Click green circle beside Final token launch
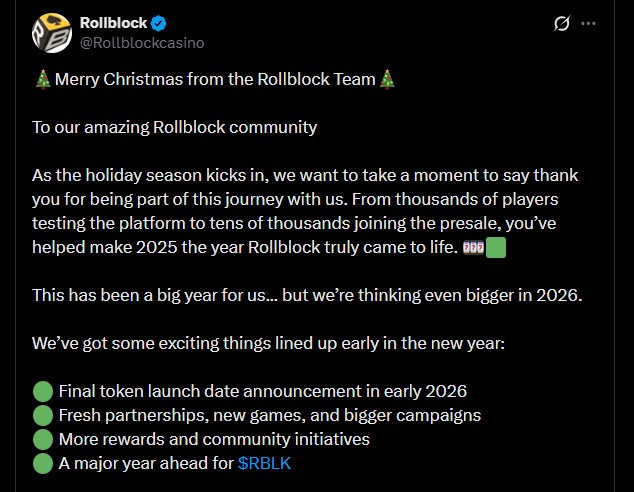The width and height of the screenshot is (634, 492). pyautogui.click(x=42, y=391)
